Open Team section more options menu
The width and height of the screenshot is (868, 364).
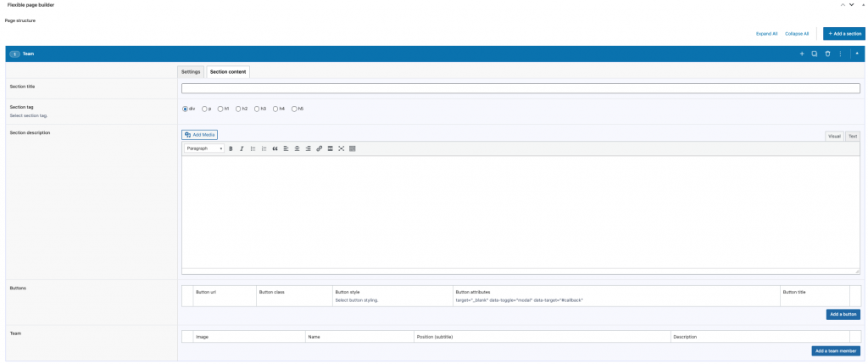coord(840,53)
